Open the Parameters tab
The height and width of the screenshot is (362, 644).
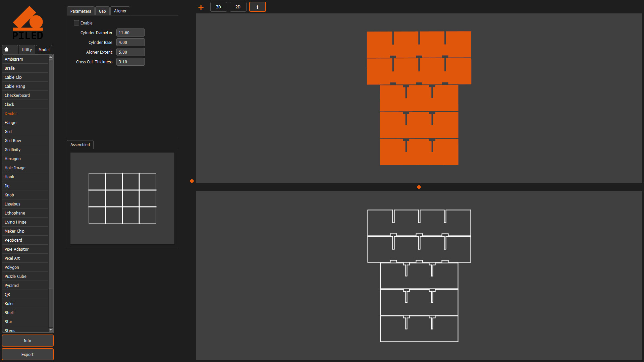pos(80,11)
